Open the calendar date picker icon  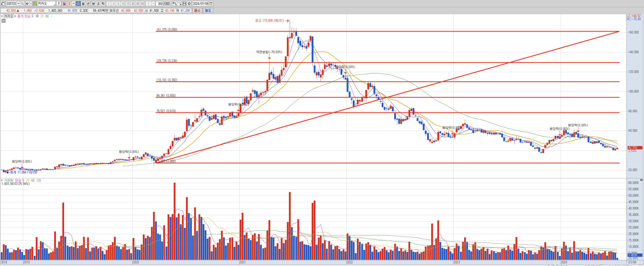[x=211, y=3]
